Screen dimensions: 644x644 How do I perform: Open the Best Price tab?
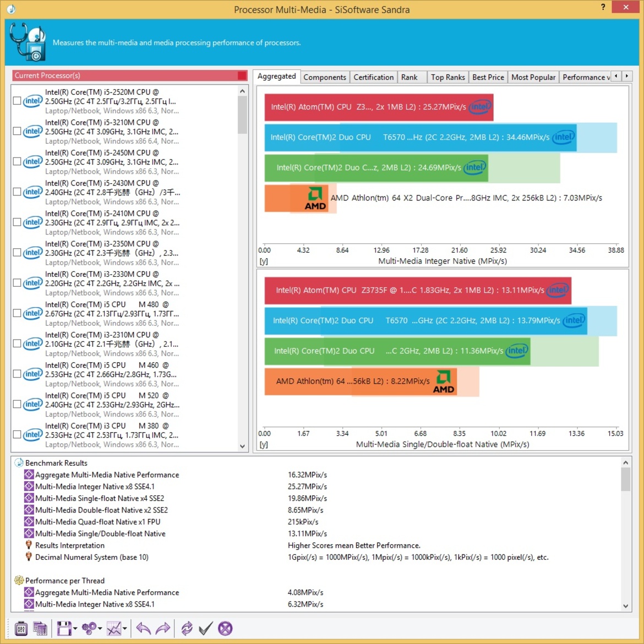click(488, 77)
